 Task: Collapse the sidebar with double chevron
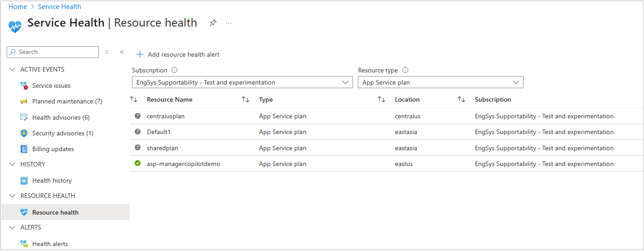click(122, 52)
